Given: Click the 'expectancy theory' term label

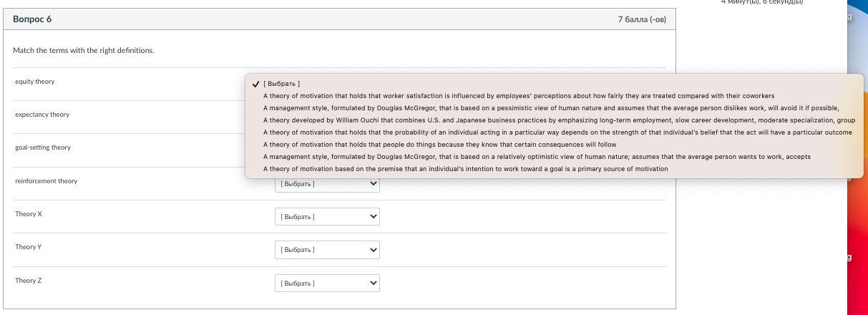Looking at the screenshot, I should tap(42, 115).
